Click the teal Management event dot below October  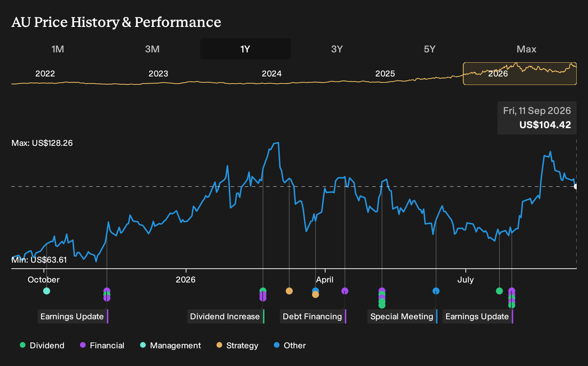point(46,291)
